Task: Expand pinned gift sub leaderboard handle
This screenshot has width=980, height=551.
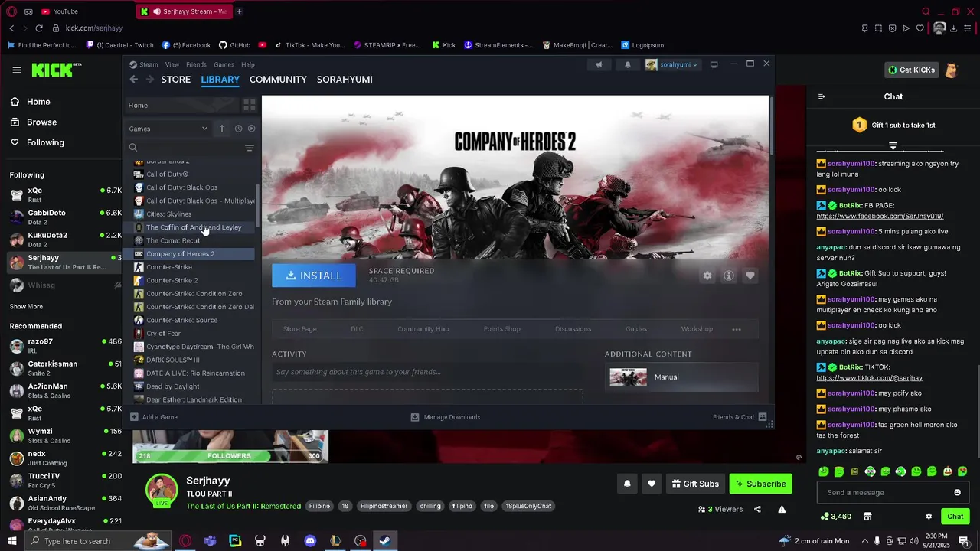Action: pyautogui.click(x=893, y=145)
